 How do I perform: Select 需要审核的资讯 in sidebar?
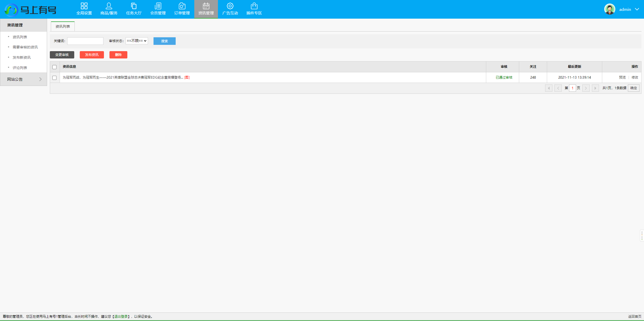pyautogui.click(x=25, y=47)
